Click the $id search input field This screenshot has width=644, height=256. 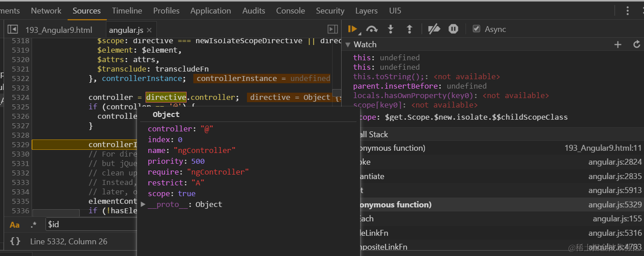(x=91, y=225)
